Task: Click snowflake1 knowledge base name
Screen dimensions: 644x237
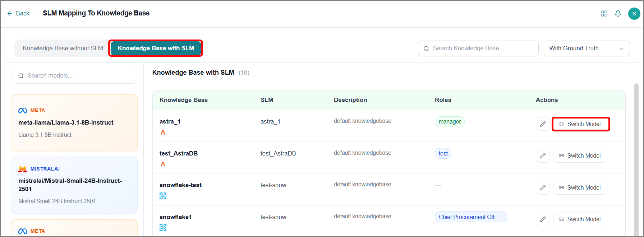Action: [x=176, y=217]
